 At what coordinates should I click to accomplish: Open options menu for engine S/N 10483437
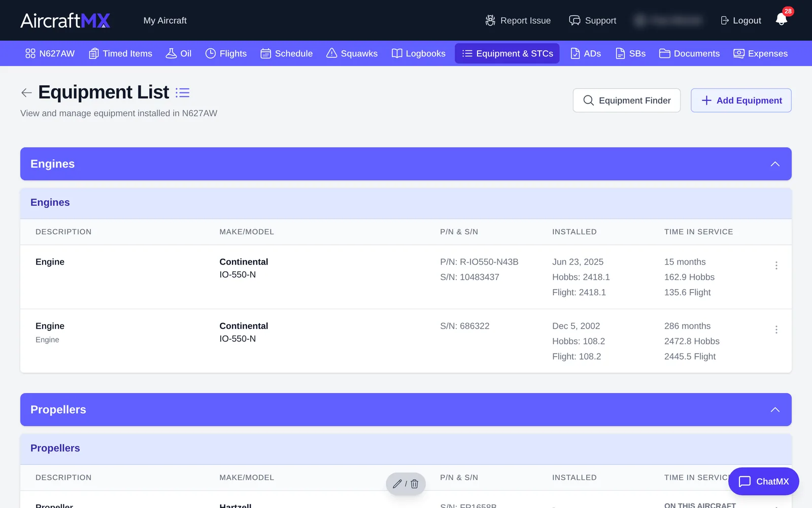(x=776, y=265)
